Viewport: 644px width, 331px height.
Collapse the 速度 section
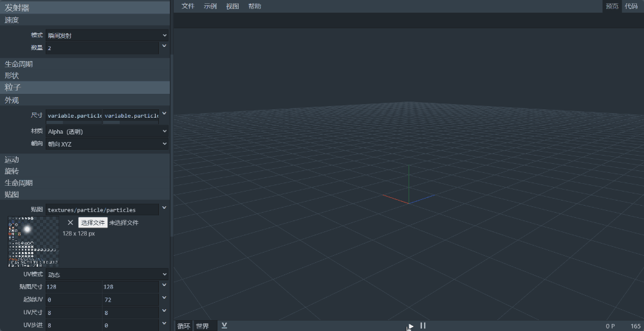(x=85, y=20)
